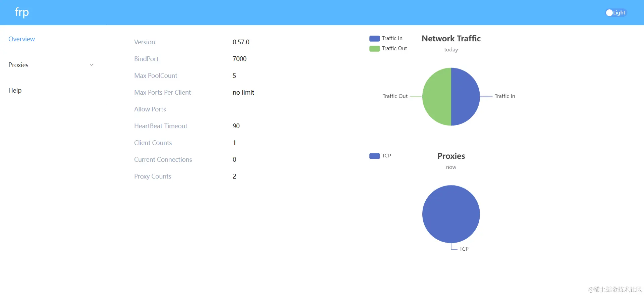Image resolution: width=644 pixels, height=295 pixels.
Task: Click the green Traffic Out pie slice
Action: 436,97
